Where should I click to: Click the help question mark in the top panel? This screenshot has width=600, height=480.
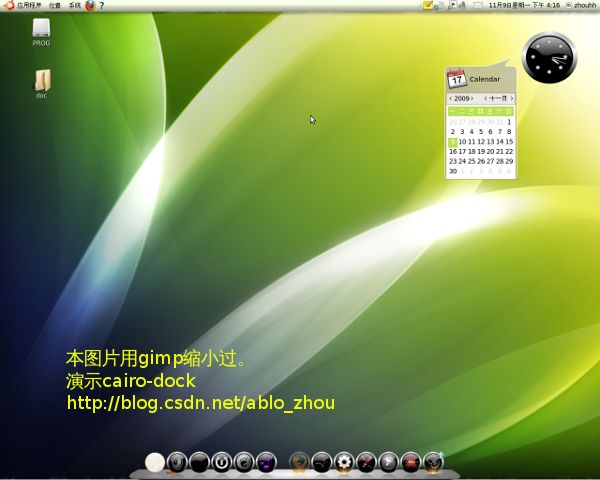[101, 6]
